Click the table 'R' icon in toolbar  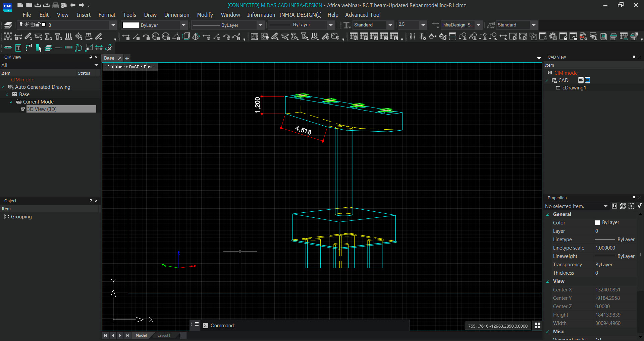[354, 37]
